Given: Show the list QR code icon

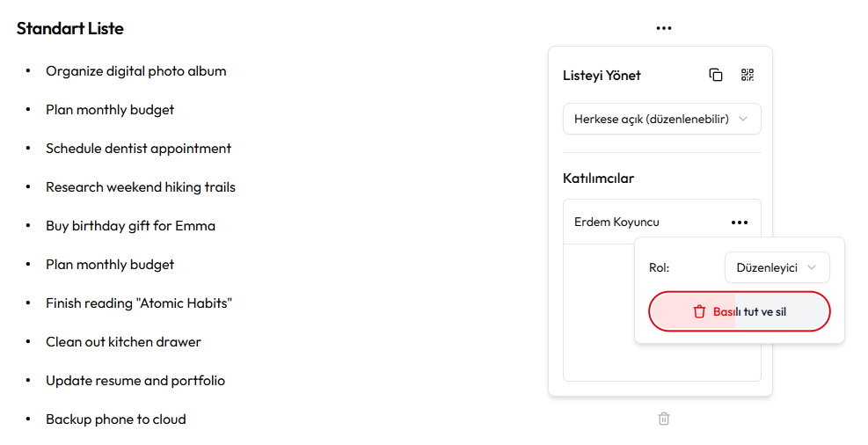Looking at the screenshot, I should pyautogui.click(x=748, y=75).
